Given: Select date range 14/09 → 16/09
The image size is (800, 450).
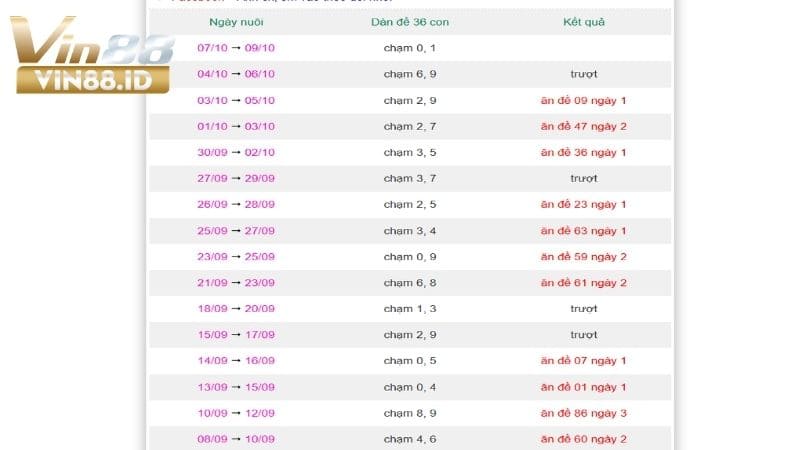Looking at the screenshot, I should click(x=236, y=361).
